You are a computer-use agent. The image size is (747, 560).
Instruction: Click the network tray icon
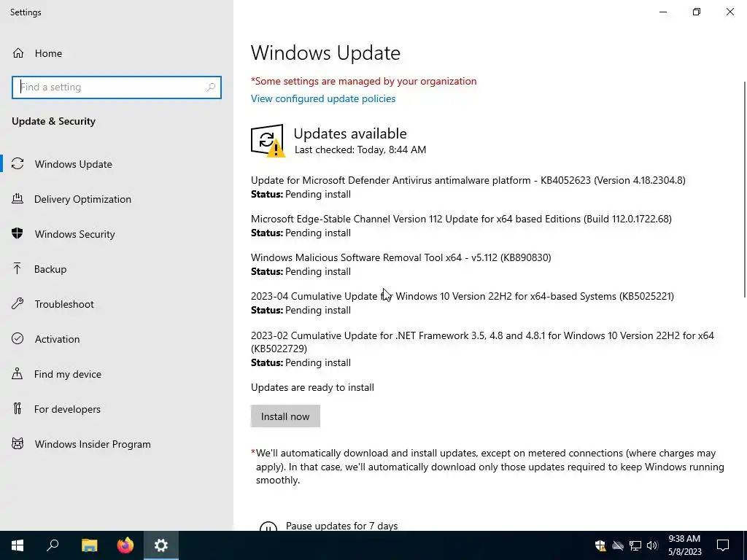635,545
